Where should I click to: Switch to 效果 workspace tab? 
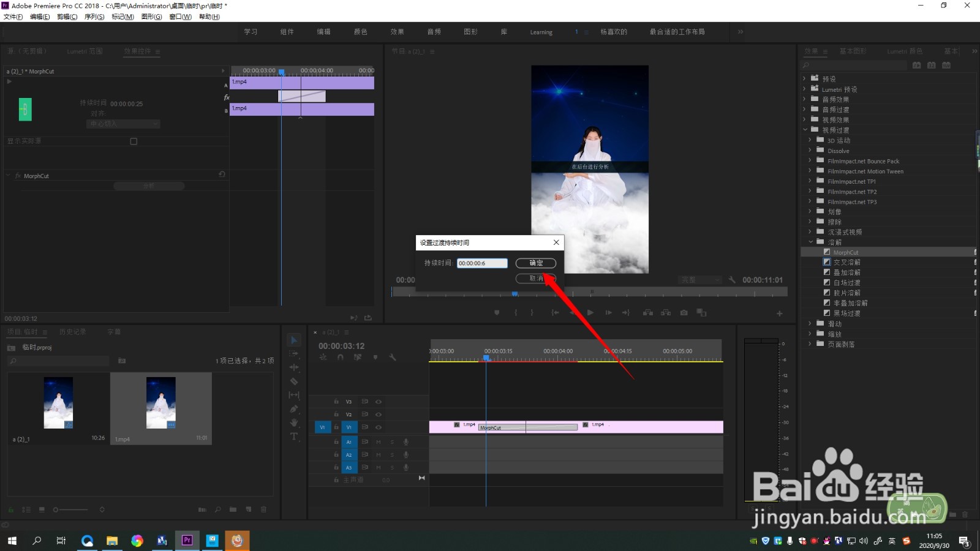pos(397,32)
